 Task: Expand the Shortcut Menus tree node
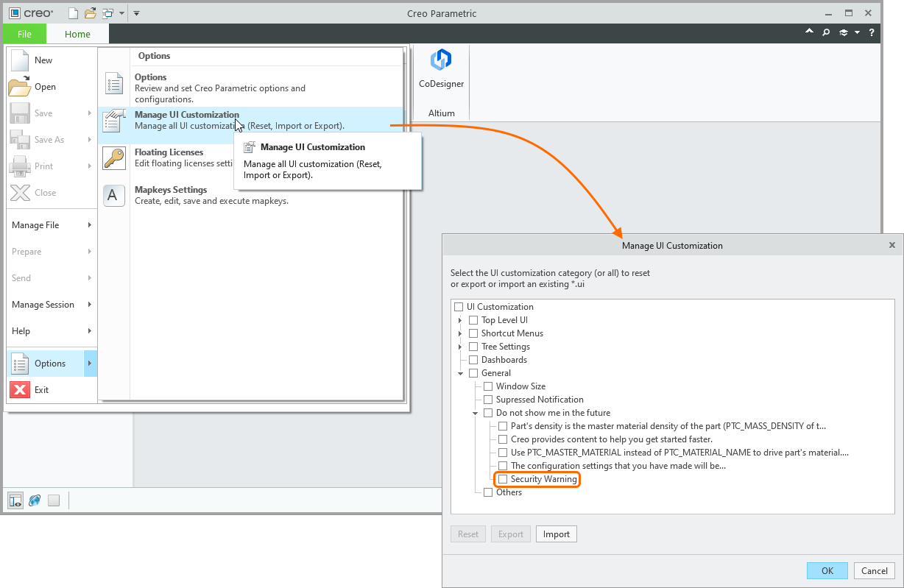point(460,333)
